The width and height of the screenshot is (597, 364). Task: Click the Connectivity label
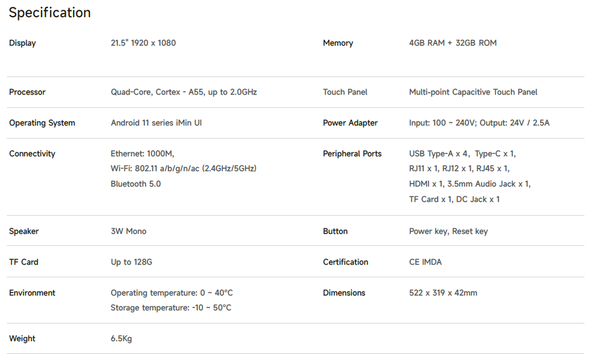[x=32, y=154]
